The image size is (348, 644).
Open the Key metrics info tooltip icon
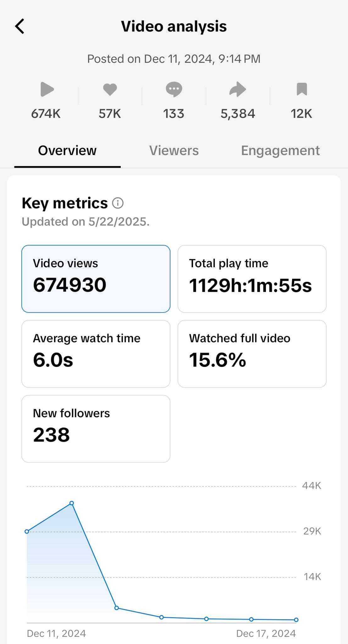[x=118, y=203]
